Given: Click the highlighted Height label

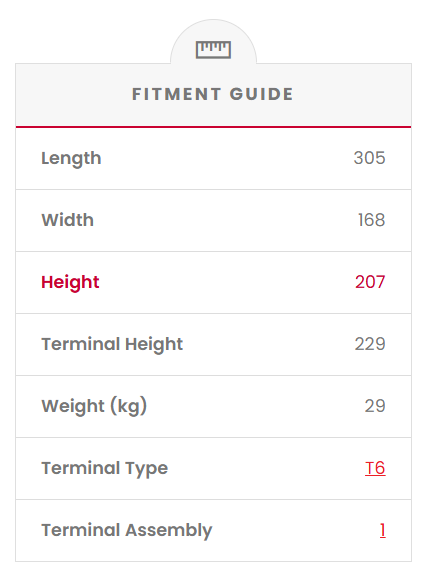Looking at the screenshot, I should click(70, 283).
